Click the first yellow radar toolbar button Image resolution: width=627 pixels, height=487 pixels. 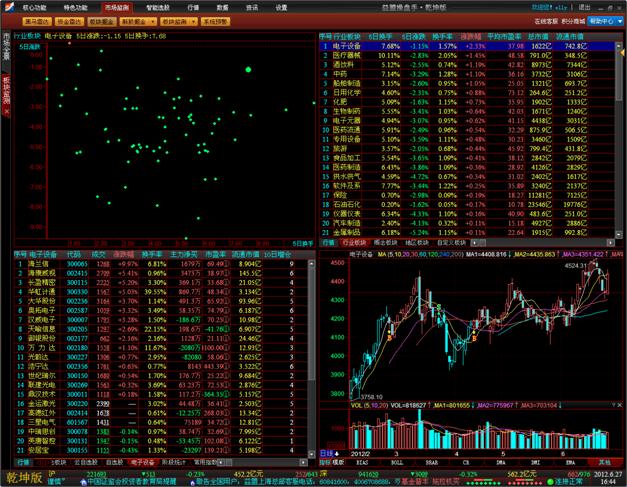click(37, 21)
